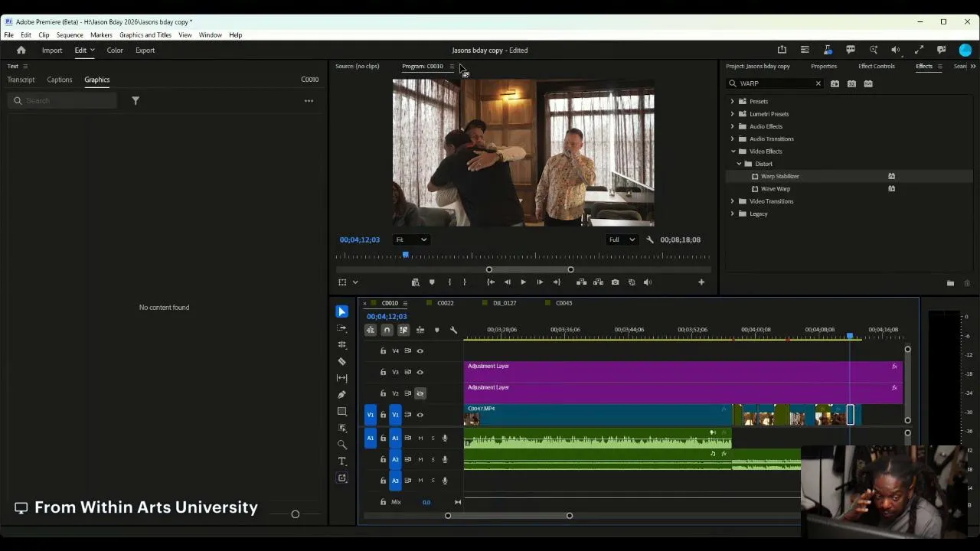Open the Import workspace
The height and width of the screenshot is (551, 980).
pyautogui.click(x=52, y=51)
